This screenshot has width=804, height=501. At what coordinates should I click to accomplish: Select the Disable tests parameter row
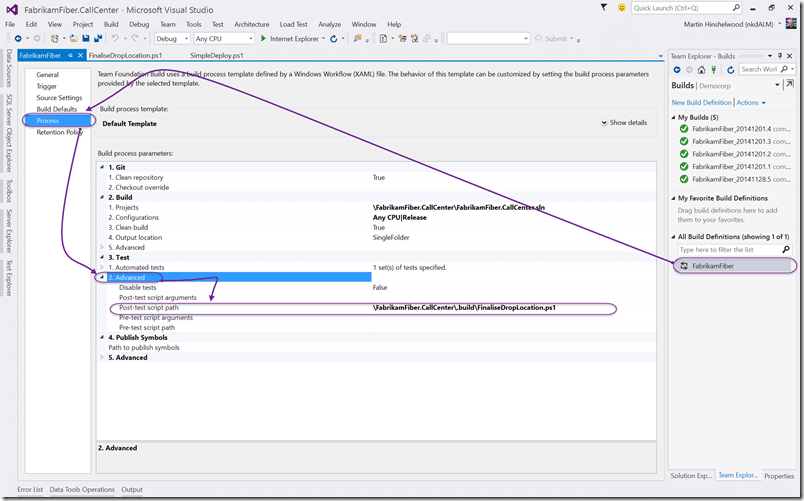(x=376, y=288)
